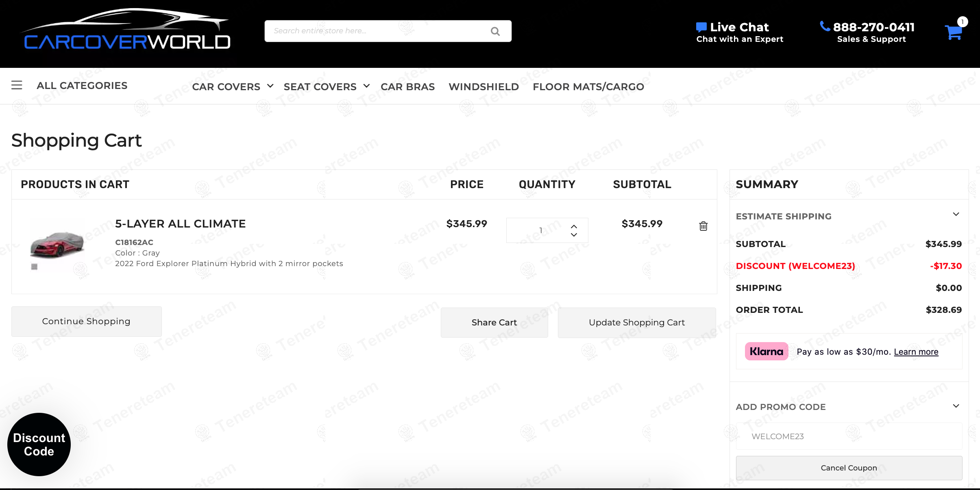The image size is (980, 490).
Task: Expand the Estimate Shipping section
Action: (x=956, y=214)
